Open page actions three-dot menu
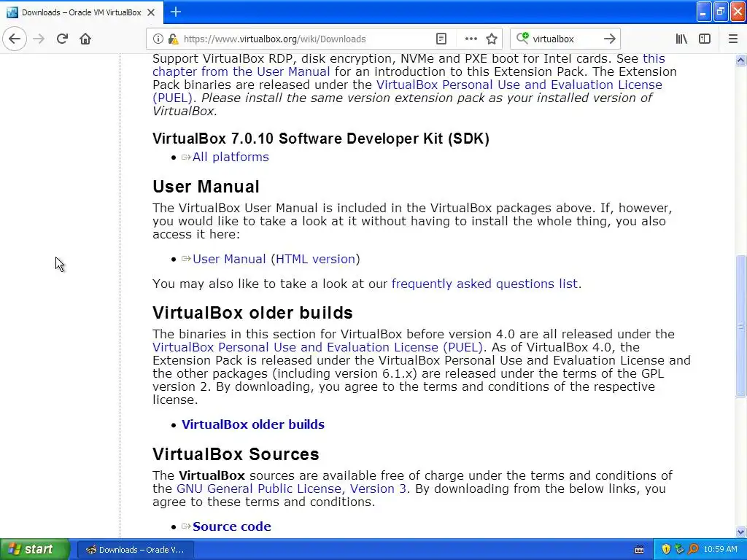The height and width of the screenshot is (560, 747). pyautogui.click(x=471, y=39)
